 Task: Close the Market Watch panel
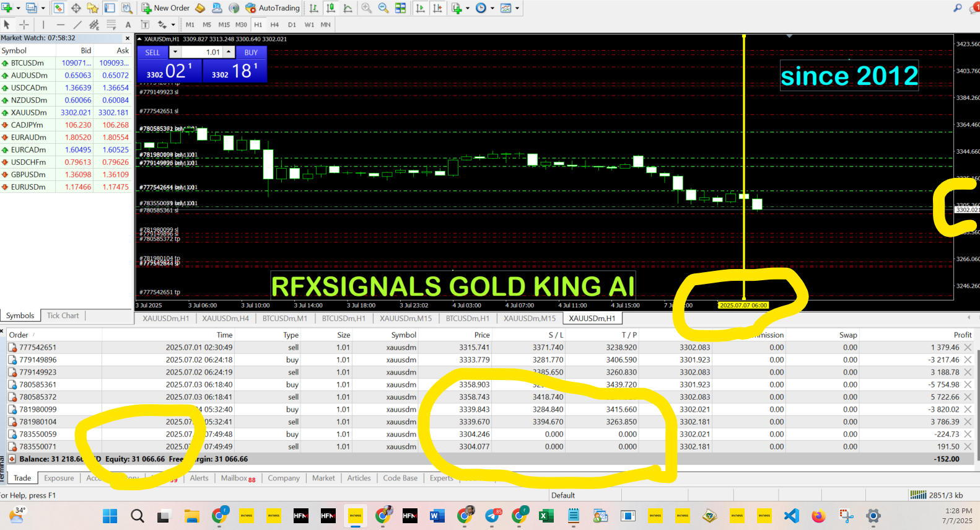[x=128, y=38]
